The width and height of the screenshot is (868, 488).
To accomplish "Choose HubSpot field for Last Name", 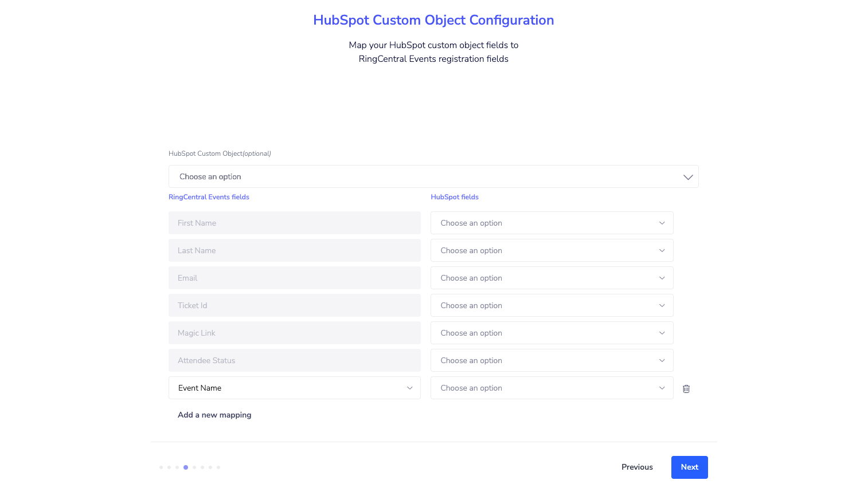I will (552, 250).
